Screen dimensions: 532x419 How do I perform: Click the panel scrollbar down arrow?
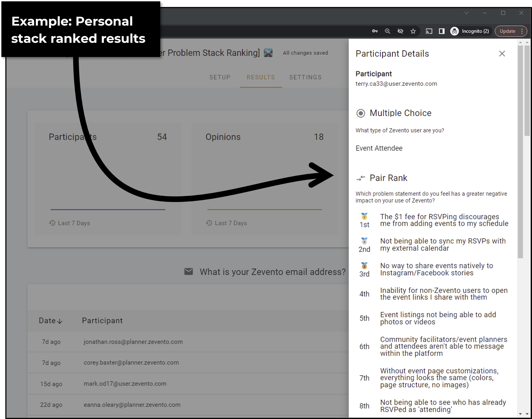tap(520, 414)
